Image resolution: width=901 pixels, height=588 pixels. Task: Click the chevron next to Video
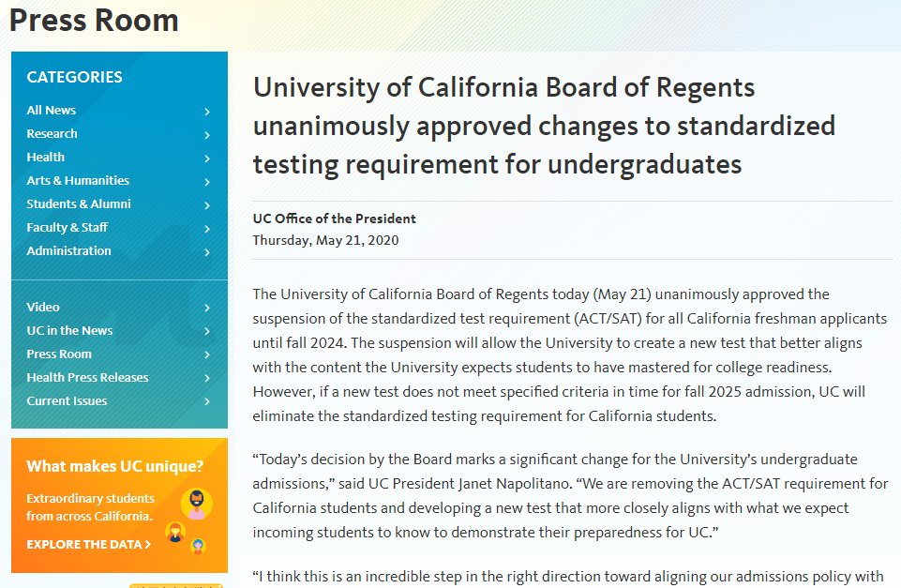click(x=207, y=309)
